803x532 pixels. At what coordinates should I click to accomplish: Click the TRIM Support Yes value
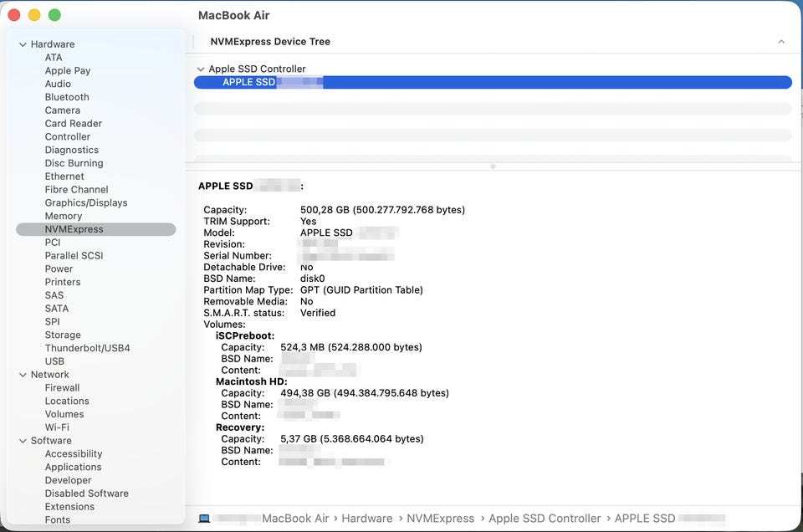pyautogui.click(x=309, y=222)
